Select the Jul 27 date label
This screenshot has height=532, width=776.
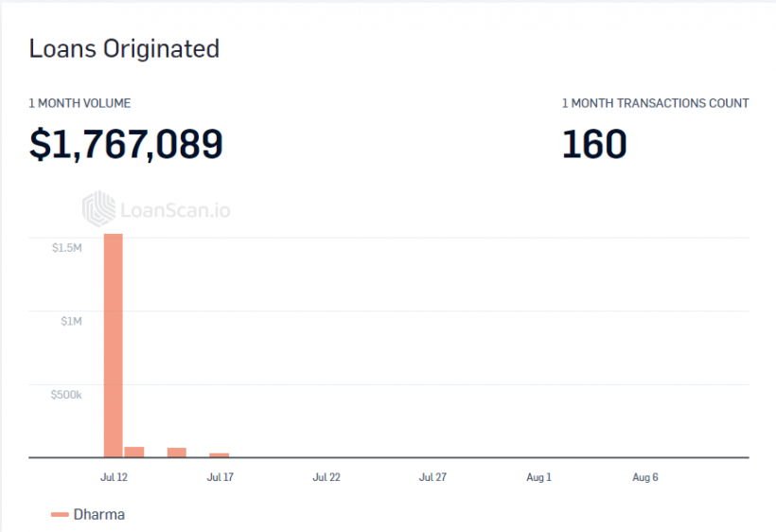[432, 477]
